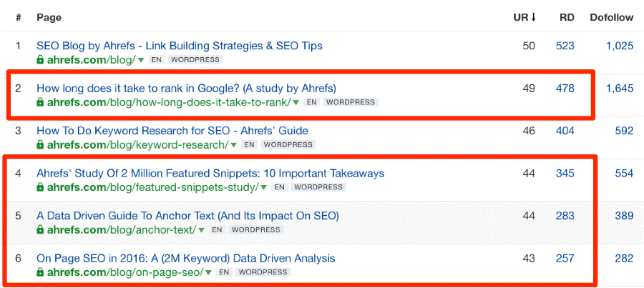Sort by the Dofollow column header
Screen dimensions: 644x288
pos(611,16)
